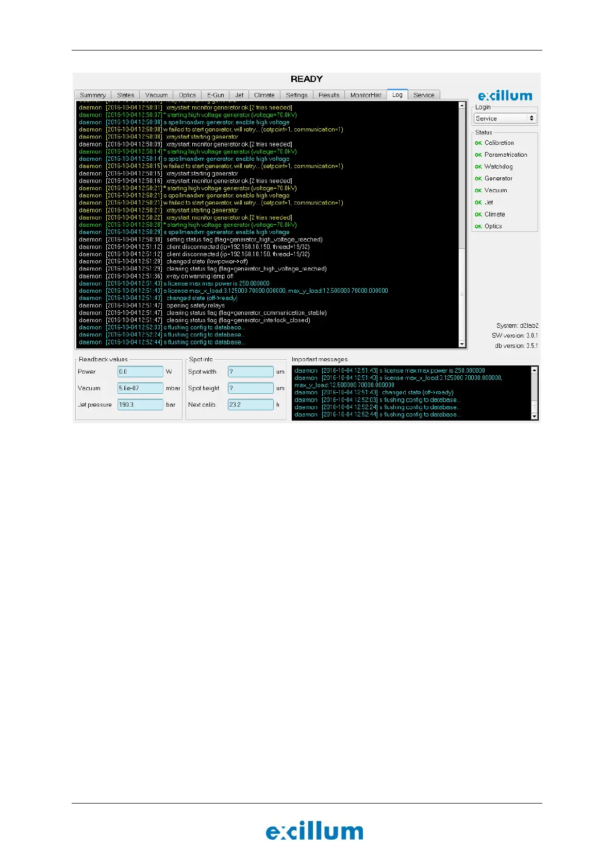
Task: Go to the E-Gun tab
Action: (215, 95)
